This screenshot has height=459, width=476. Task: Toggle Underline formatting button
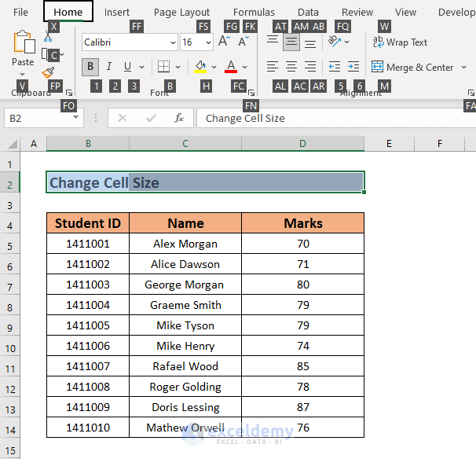pos(127,67)
